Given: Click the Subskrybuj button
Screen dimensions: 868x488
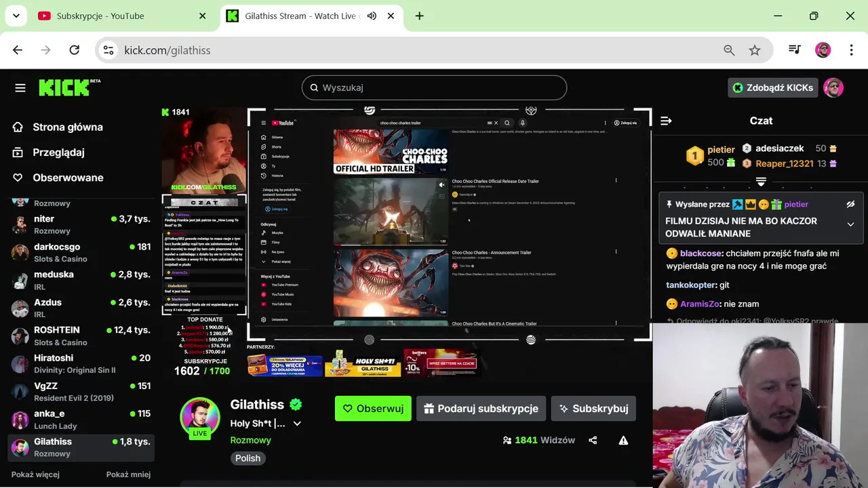Looking at the screenshot, I should click(593, 409).
